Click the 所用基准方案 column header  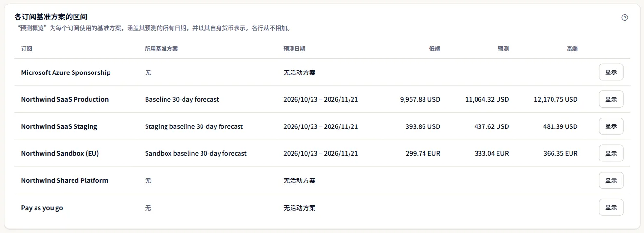[161, 49]
